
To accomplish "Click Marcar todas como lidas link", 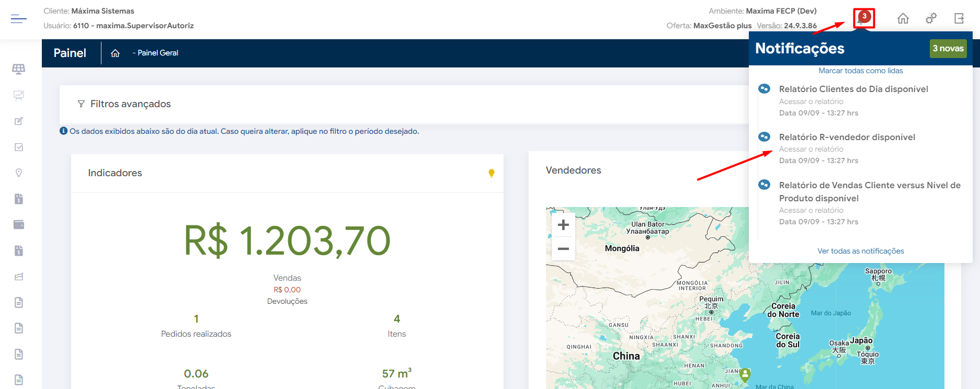I will click(x=860, y=71).
